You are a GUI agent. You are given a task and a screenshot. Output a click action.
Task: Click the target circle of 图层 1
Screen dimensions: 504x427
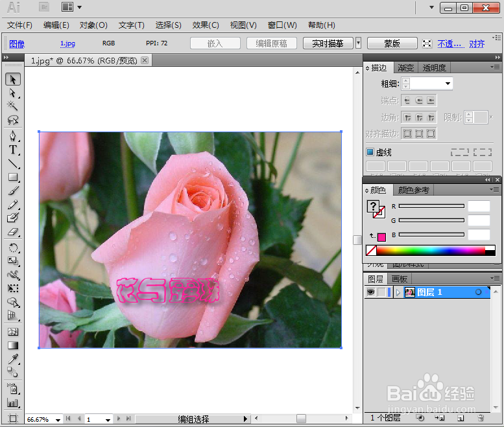coord(478,292)
